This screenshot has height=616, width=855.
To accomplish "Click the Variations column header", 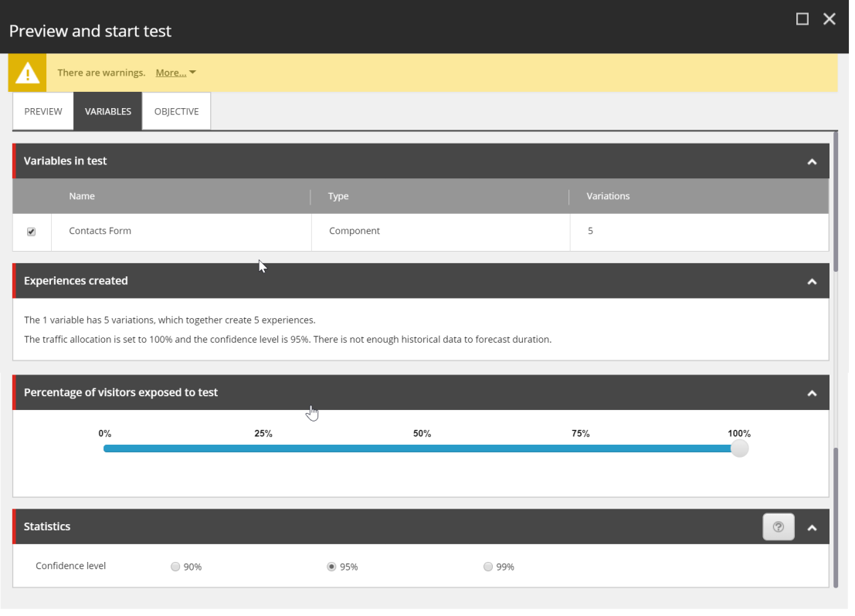I will [x=608, y=196].
